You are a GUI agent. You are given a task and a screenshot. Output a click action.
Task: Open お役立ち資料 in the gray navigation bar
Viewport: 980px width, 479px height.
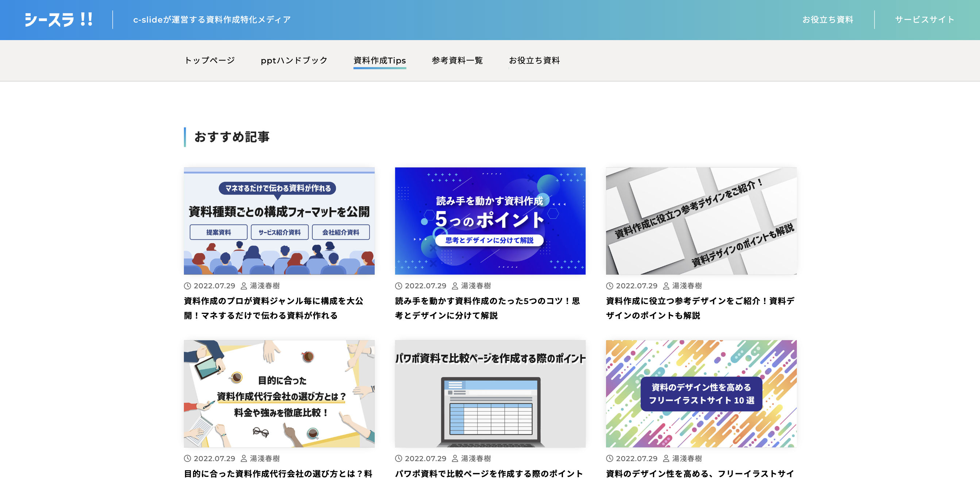point(534,61)
